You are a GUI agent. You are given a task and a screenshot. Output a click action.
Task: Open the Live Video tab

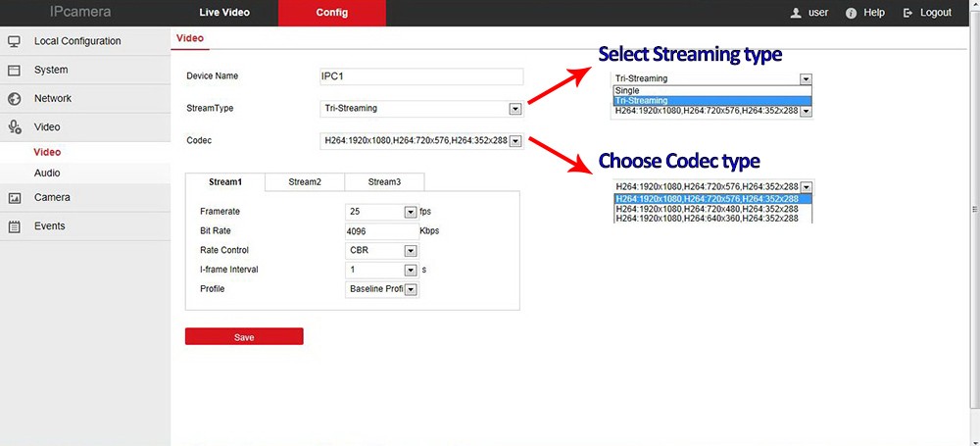point(224,13)
